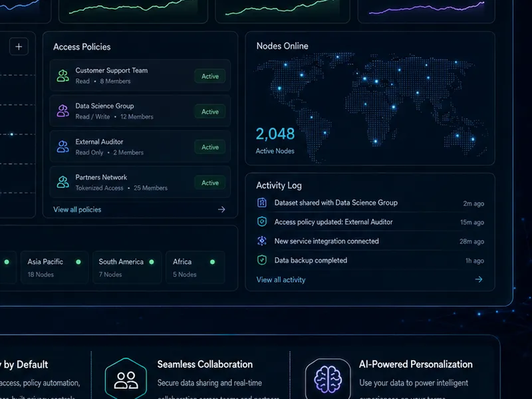This screenshot has width=532, height=399.
Task: Click the '15m ago' timestamp
Action: (x=472, y=222)
